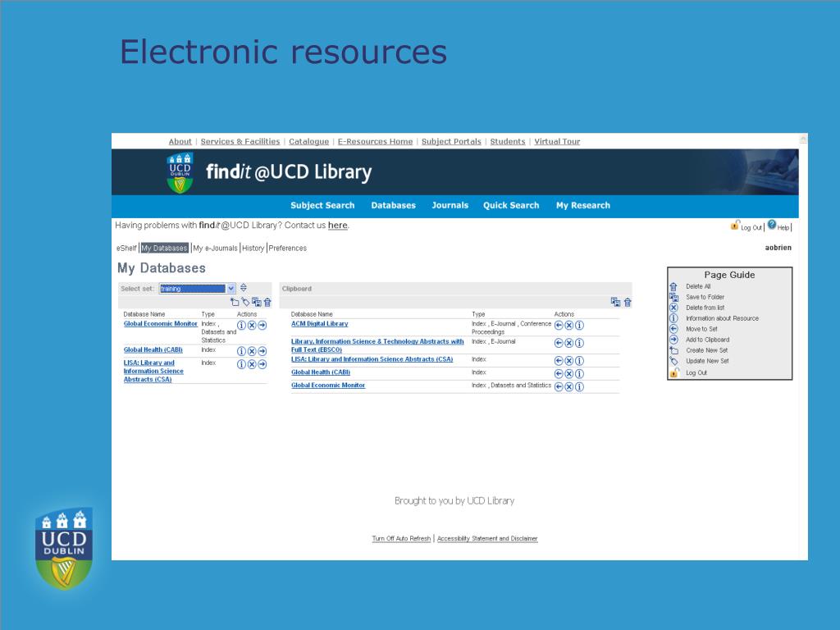Open the Catalogue link
The height and width of the screenshot is (630, 840).
(308, 141)
